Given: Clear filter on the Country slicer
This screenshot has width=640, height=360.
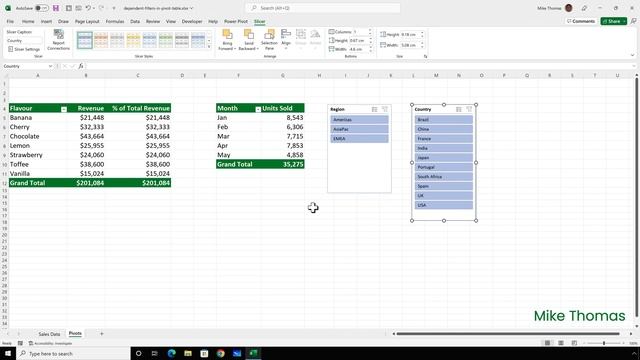Looking at the screenshot, I should [x=469, y=109].
